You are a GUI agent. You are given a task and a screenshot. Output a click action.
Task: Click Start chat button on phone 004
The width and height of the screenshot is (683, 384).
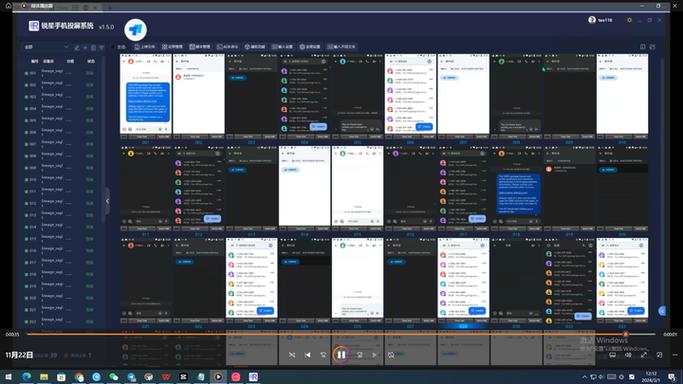318,126
